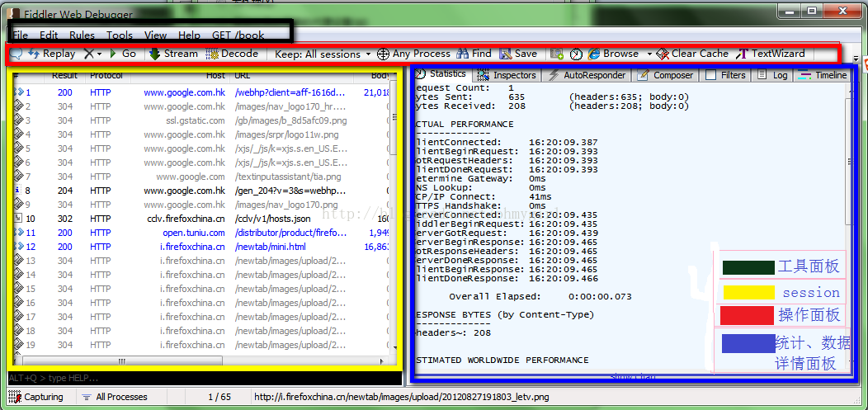Click the icon of session 1
Image resolution: width=868 pixels, height=410 pixels.
[17, 92]
